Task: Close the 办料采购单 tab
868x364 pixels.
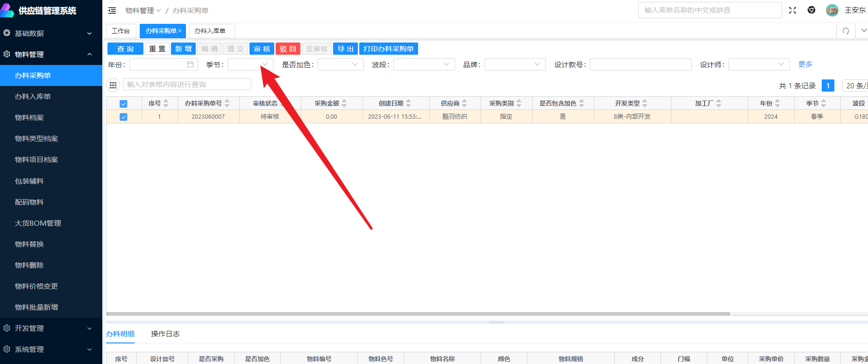Action: point(180,31)
